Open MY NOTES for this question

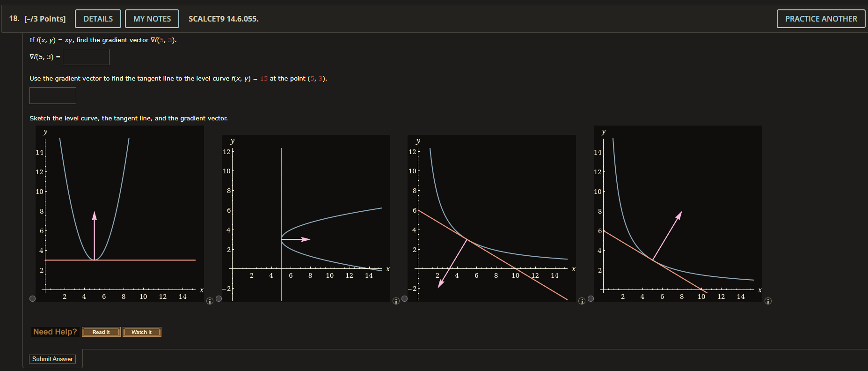tap(152, 19)
